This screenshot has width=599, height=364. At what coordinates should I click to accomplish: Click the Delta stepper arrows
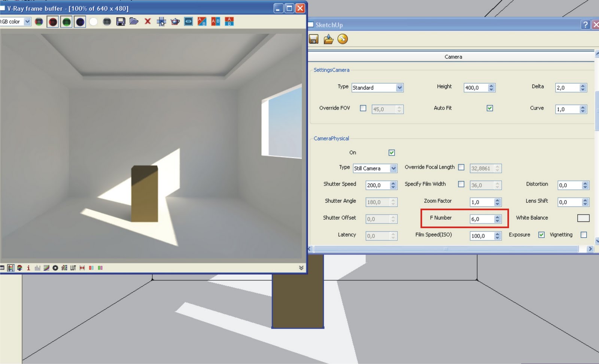click(583, 88)
